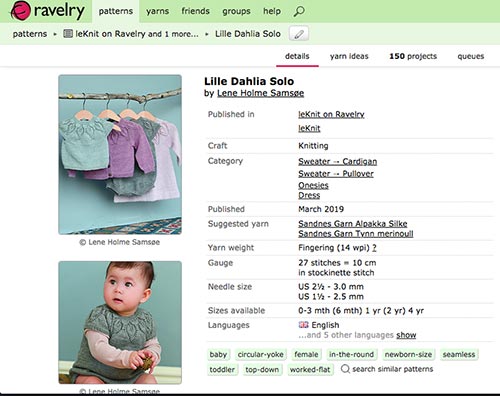Select the circular-yoke tag
Image resolution: width=500 pixels, height=396 pixels.
coord(260,354)
